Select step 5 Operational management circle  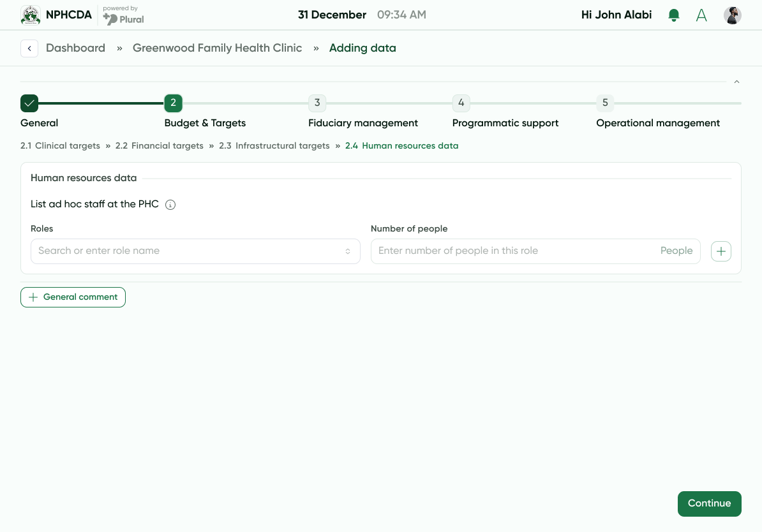click(x=605, y=103)
